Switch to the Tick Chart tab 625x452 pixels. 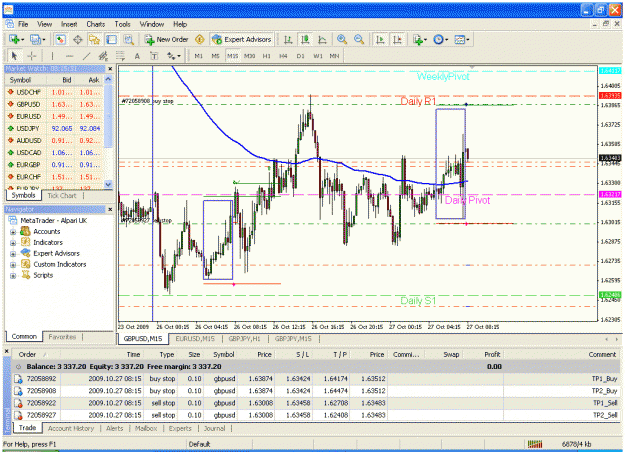click(x=62, y=195)
